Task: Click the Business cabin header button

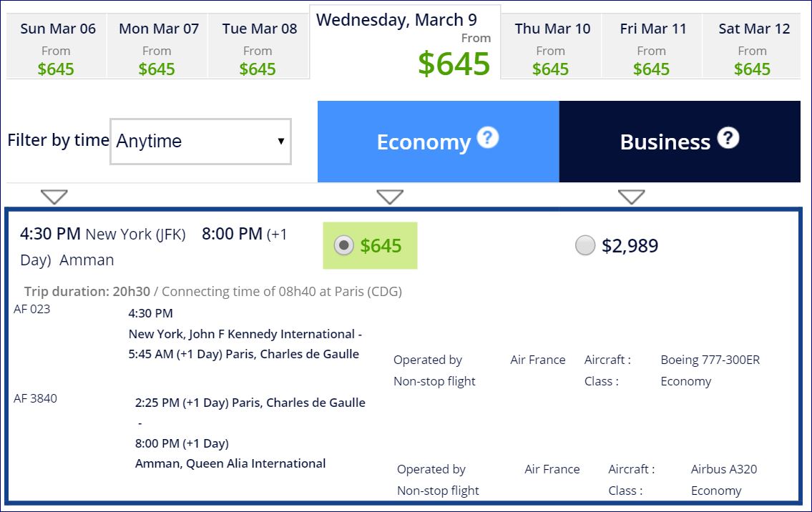Action: (665, 142)
